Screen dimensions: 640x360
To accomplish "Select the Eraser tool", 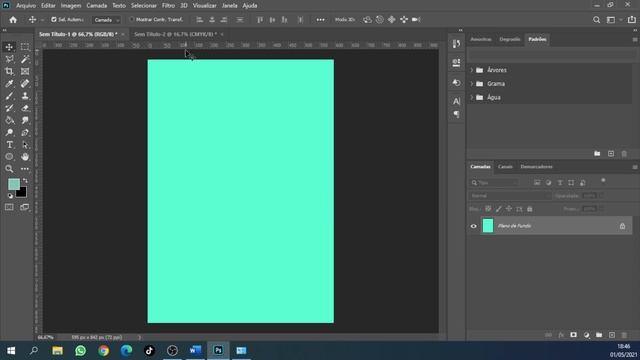I will point(25,108).
